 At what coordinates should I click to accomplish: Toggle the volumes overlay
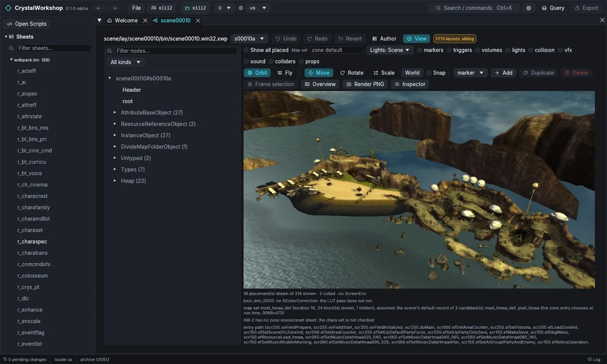(478, 50)
